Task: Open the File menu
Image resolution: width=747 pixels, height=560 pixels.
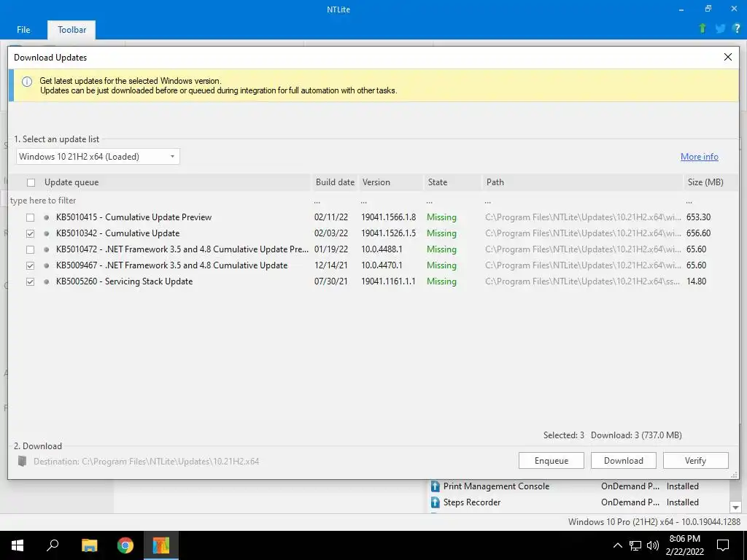Action: [23, 29]
